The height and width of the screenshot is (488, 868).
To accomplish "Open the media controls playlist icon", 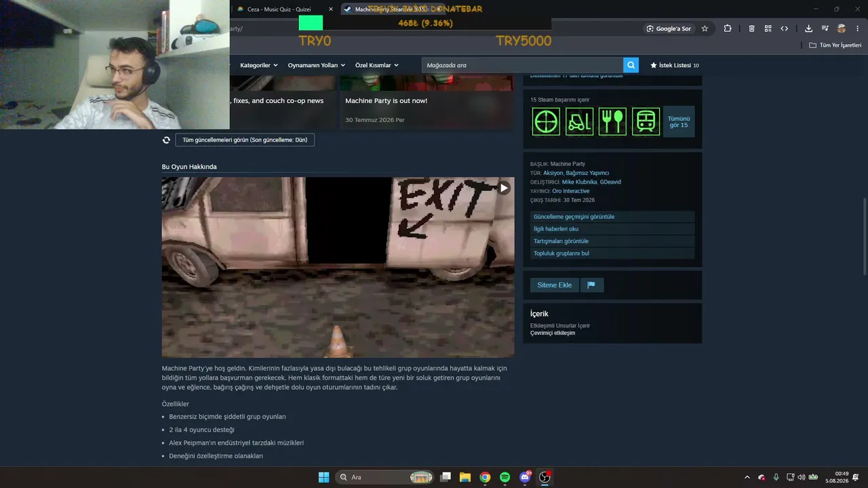I will pyautogui.click(x=825, y=28).
